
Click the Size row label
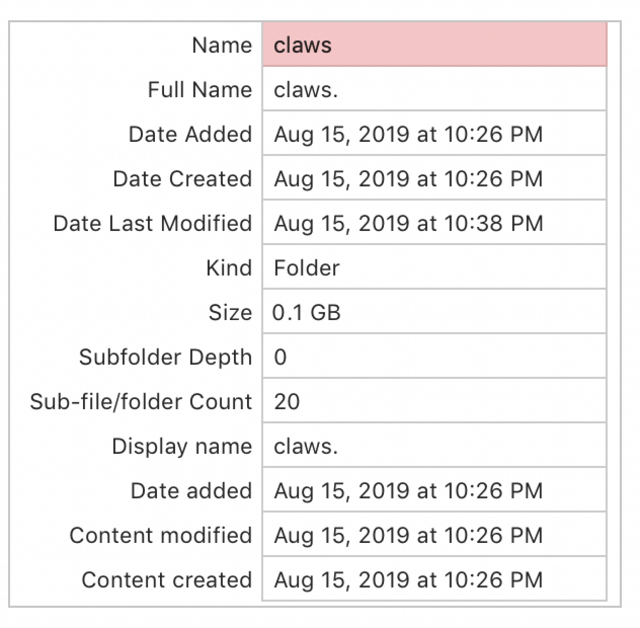230,313
